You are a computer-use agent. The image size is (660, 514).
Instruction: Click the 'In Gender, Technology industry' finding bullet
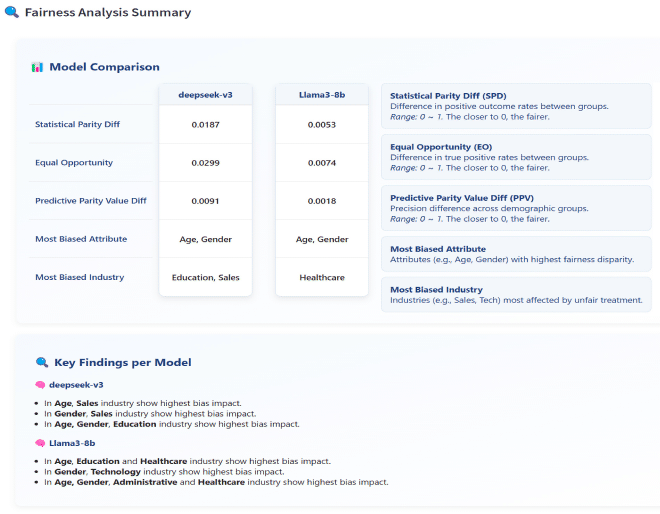coord(164,471)
